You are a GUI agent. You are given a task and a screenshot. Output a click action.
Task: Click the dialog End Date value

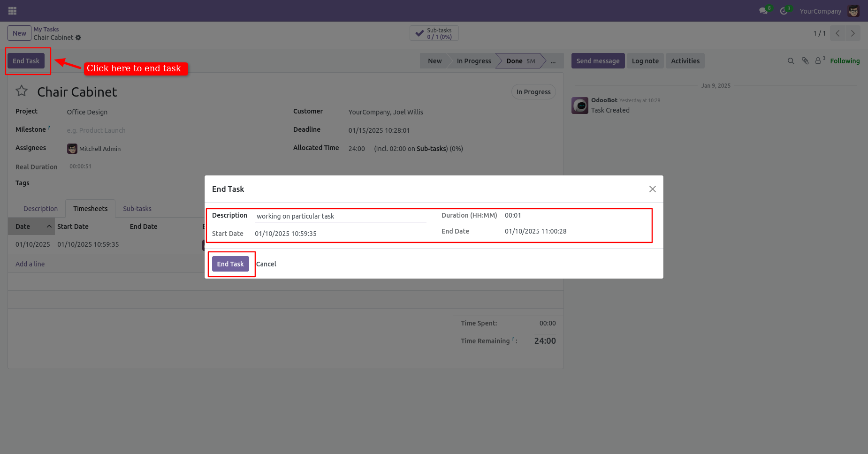pos(535,231)
